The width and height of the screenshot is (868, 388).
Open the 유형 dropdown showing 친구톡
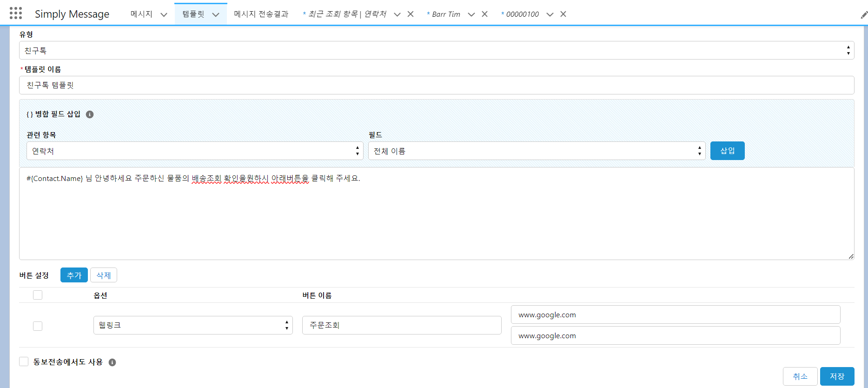pyautogui.click(x=436, y=50)
